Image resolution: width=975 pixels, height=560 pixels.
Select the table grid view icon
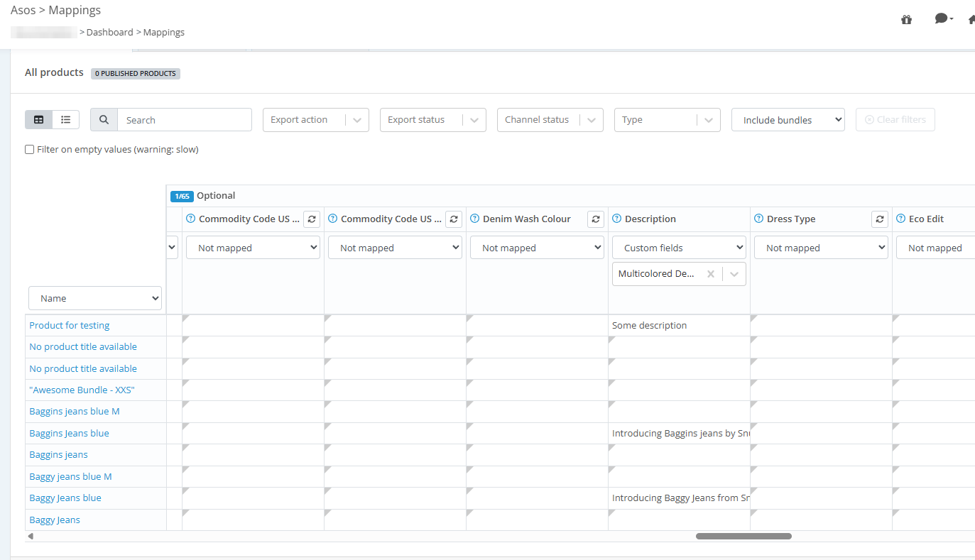[x=38, y=119]
